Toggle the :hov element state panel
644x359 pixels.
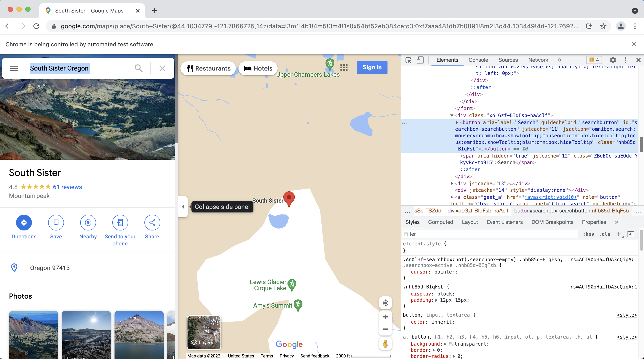pyautogui.click(x=588, y=234)
